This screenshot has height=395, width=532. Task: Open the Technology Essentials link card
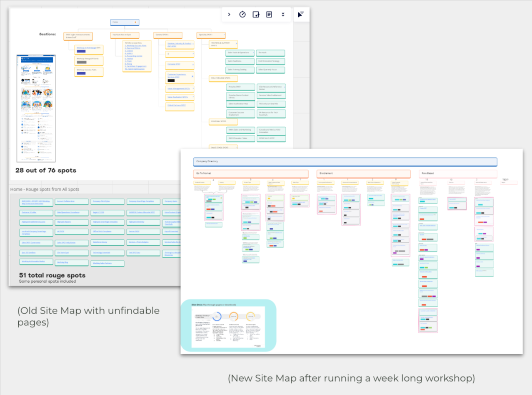tap(107, 253)
